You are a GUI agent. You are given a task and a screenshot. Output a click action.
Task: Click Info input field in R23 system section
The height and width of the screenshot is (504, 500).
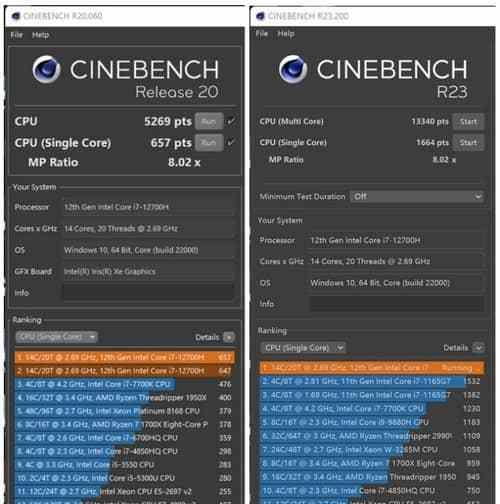[x=397, y=304]
